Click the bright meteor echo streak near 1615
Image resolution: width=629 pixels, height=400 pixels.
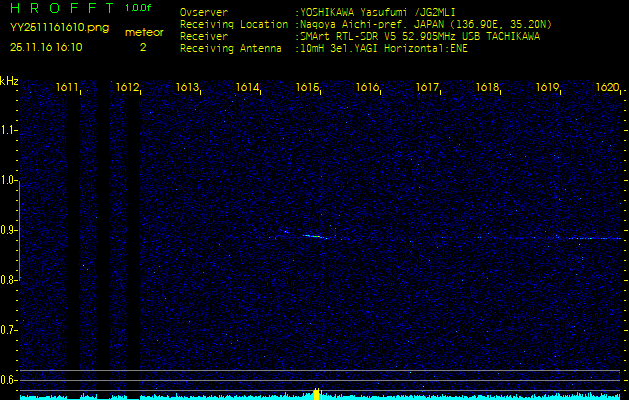point(313,236)
